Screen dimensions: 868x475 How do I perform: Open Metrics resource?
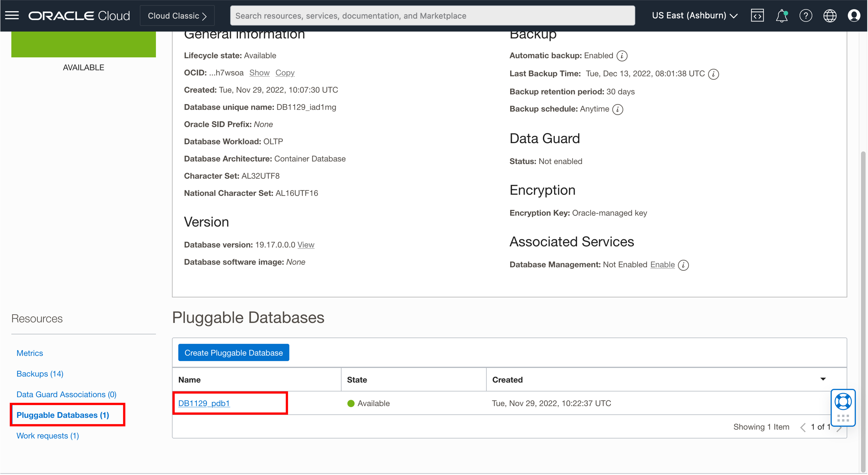pyautogui.click(x=30, y=353)
